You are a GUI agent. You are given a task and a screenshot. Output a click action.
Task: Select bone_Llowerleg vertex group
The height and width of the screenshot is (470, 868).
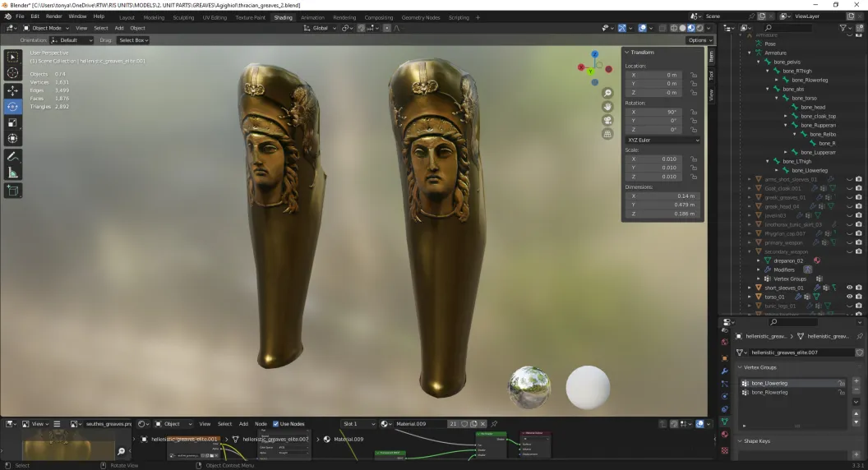(792, 383)
